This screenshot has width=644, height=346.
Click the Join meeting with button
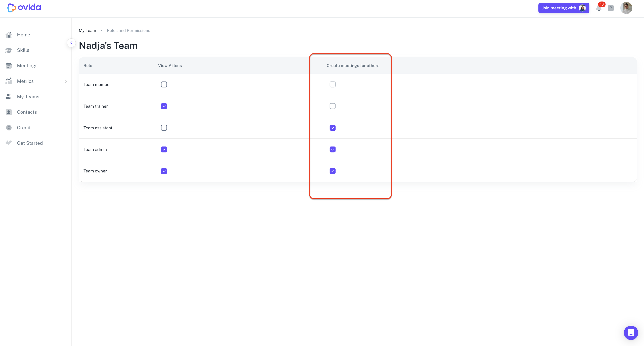click(564, 8)
